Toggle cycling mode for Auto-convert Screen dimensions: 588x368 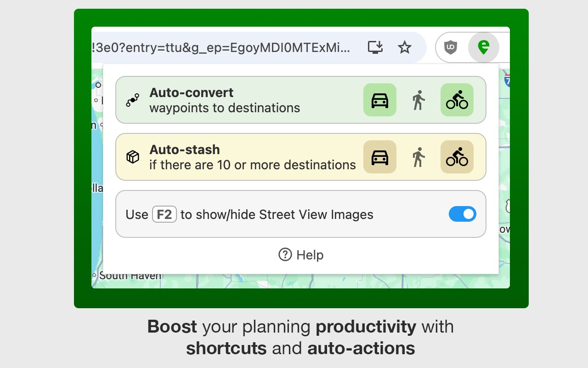tap(457, 100)
